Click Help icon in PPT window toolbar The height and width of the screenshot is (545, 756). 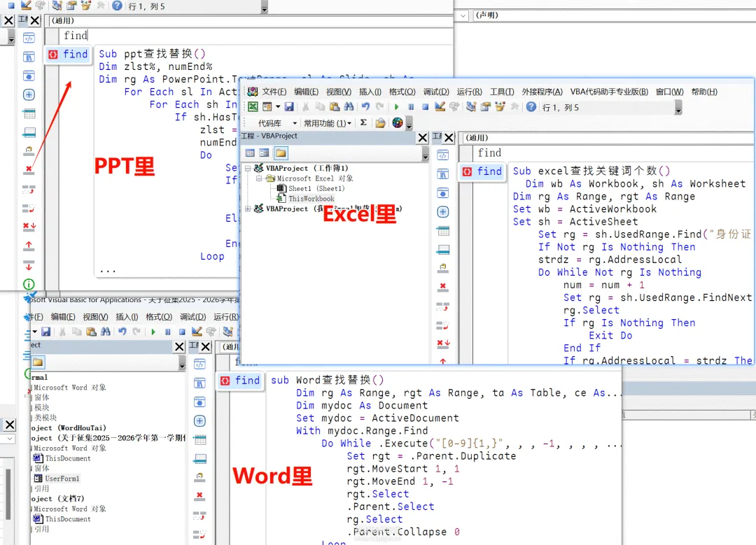point(117,6)
